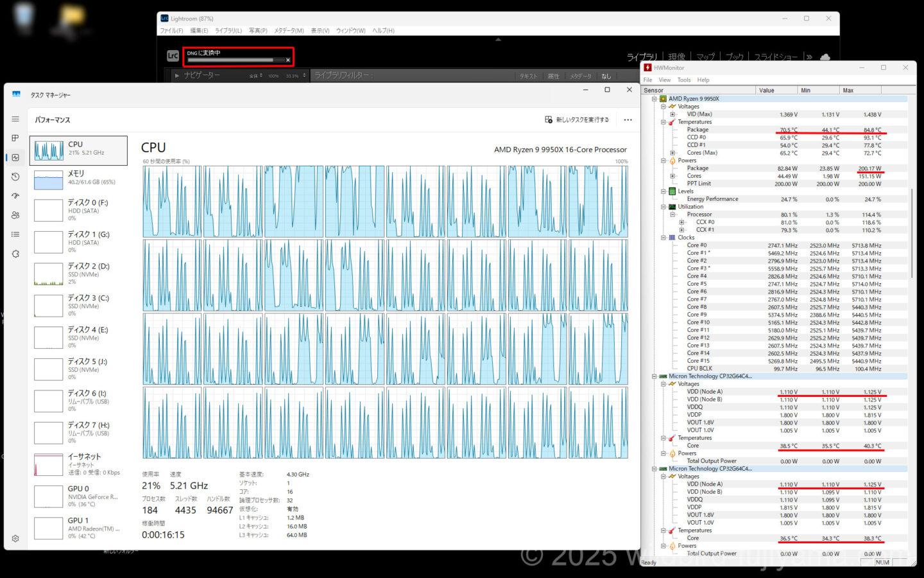Collapse the Clocks node in HWMonitor

point(663,238)
